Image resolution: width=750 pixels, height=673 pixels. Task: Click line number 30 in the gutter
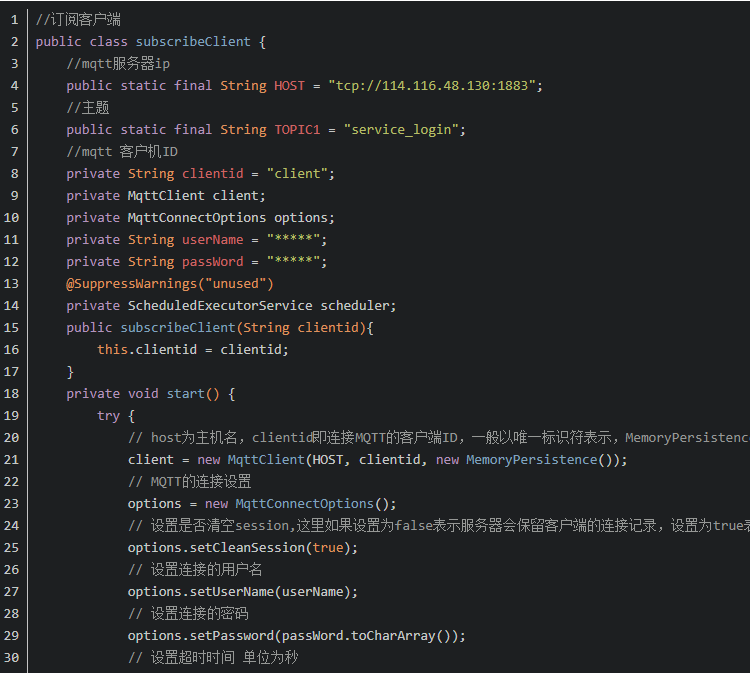click(x=11, y=658)
